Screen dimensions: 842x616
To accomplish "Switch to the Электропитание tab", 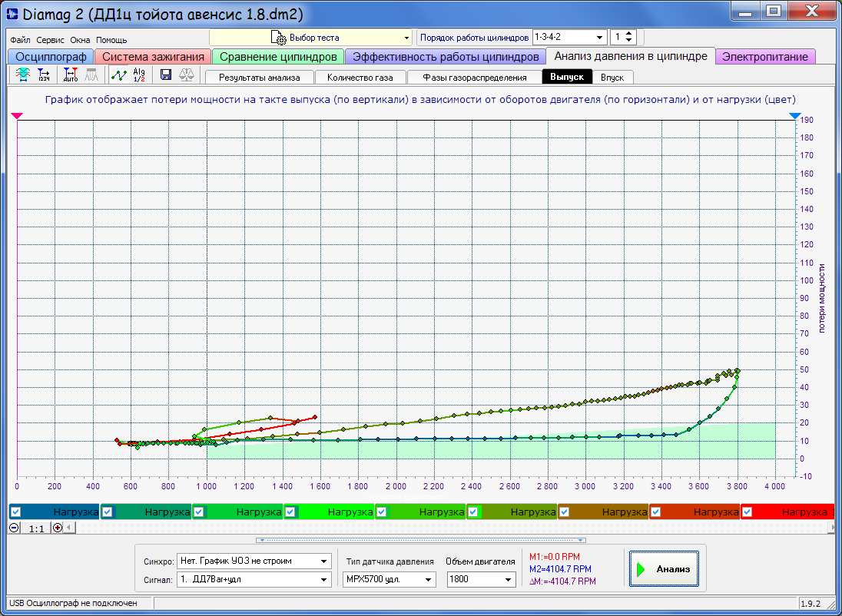I will 765,56.
